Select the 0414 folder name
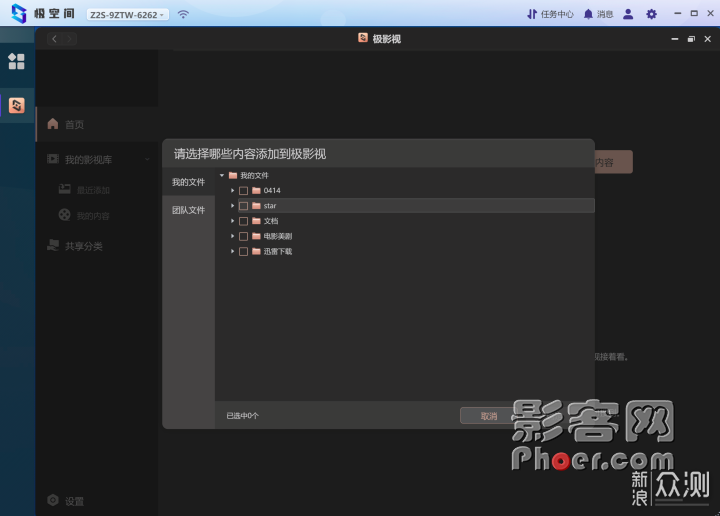This screenshot has height=516, width=720. [272, 191]
